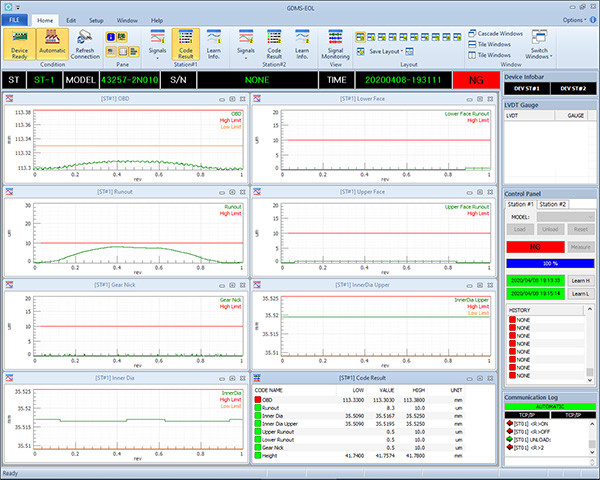Click the DEV ST#2 button
This screenshot has width=600, height=480.
click(574, 90)
